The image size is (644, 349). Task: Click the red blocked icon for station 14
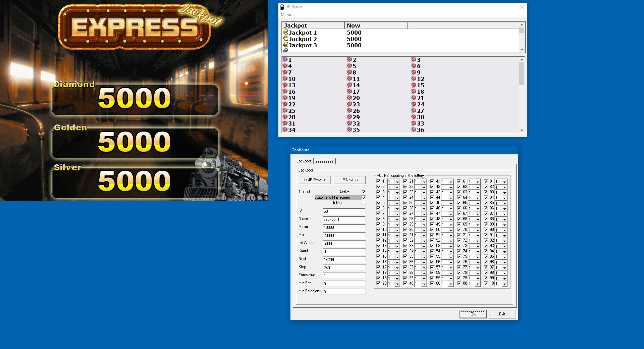[349, 85]
